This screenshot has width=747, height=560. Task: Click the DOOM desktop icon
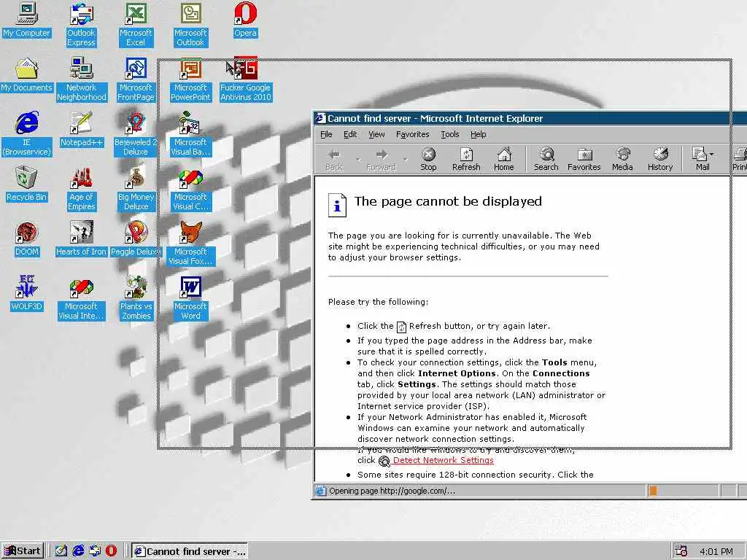[x=27, y=238]
